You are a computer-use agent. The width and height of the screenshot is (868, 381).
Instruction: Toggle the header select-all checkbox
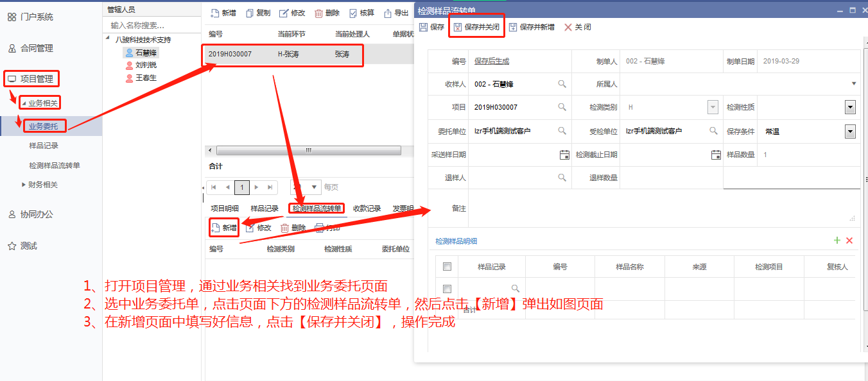(x=447, y=267)
